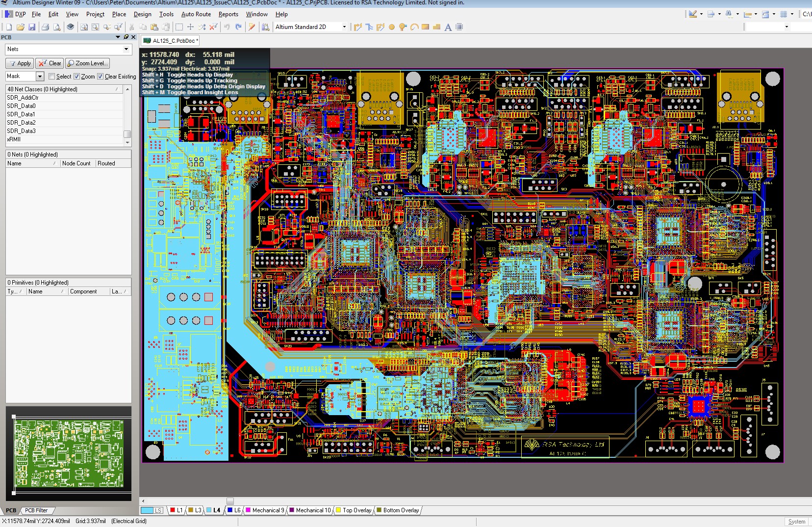Click the Redo arrow icon
812x527 pixels.
coord(238,27)
